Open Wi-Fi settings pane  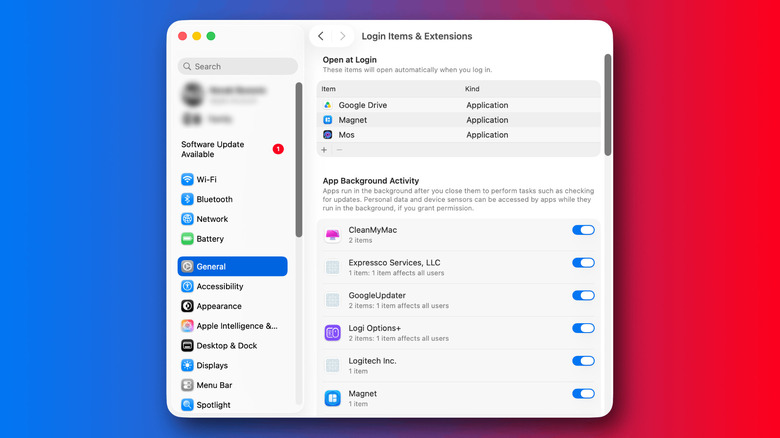click(x=232, y=179)
